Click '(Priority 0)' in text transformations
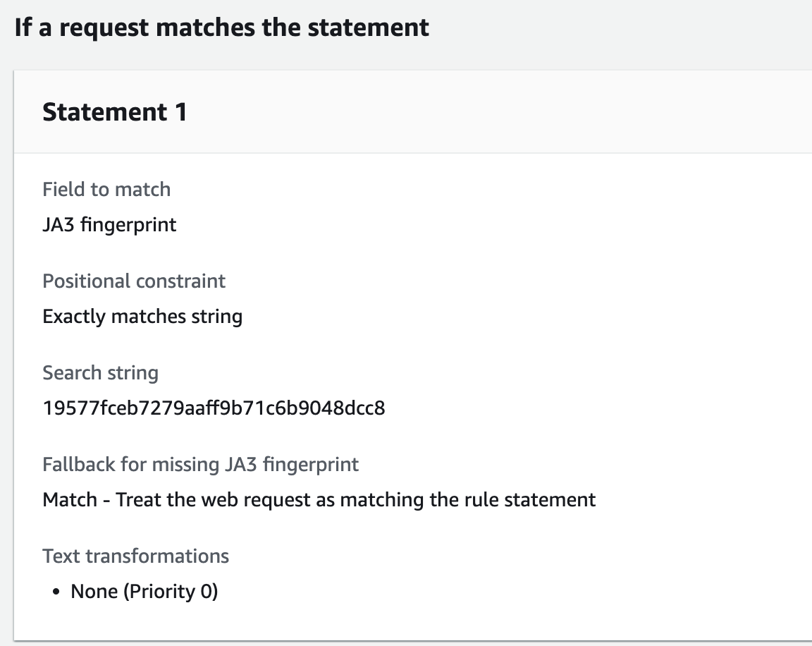The height and width of the screenshot is (646, 812). (x=171, y=591)
